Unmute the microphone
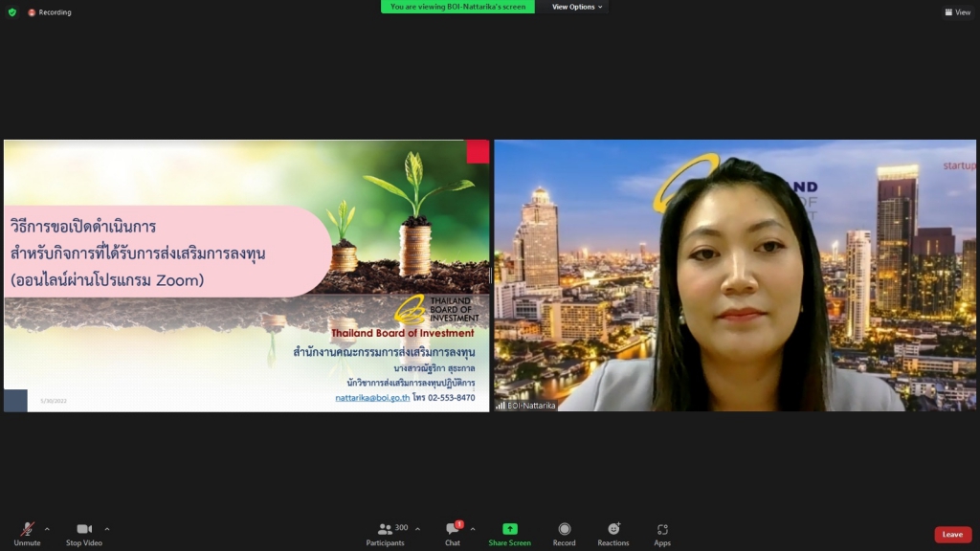This screenshot has height=551, width=980. tap(27, 534)
